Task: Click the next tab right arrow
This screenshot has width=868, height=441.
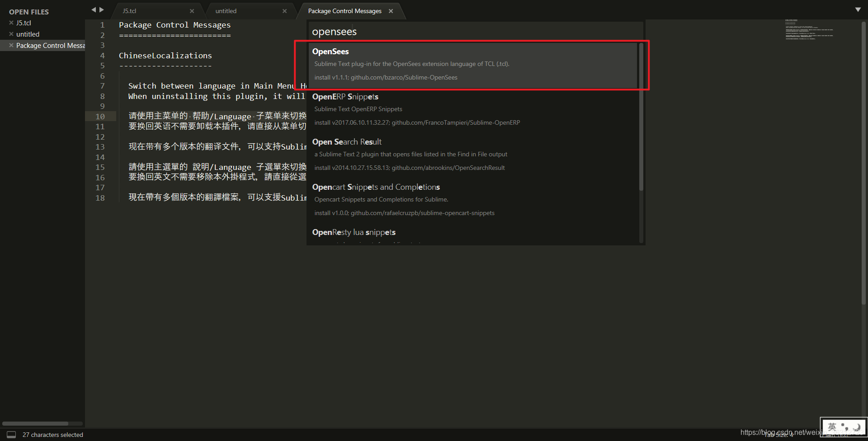Action: (x=102, y=9)
